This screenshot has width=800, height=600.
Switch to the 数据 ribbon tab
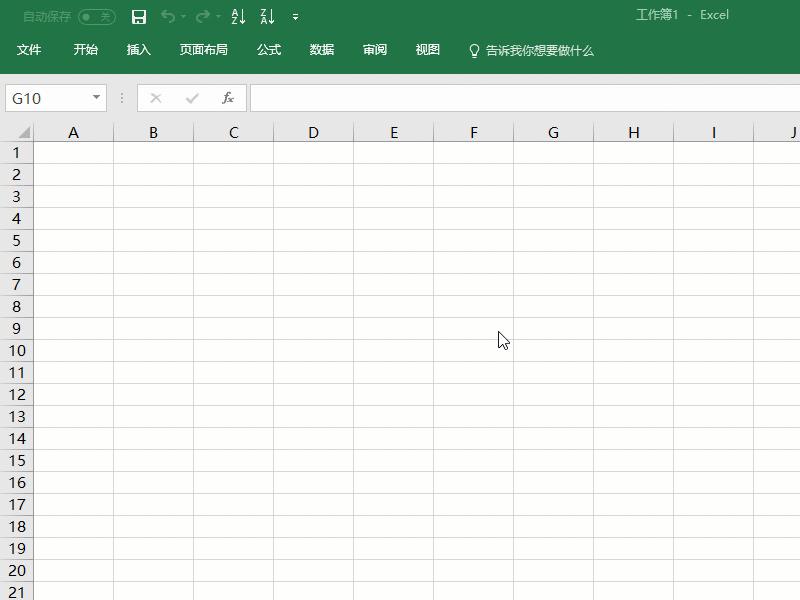click(x=321, y=49)
